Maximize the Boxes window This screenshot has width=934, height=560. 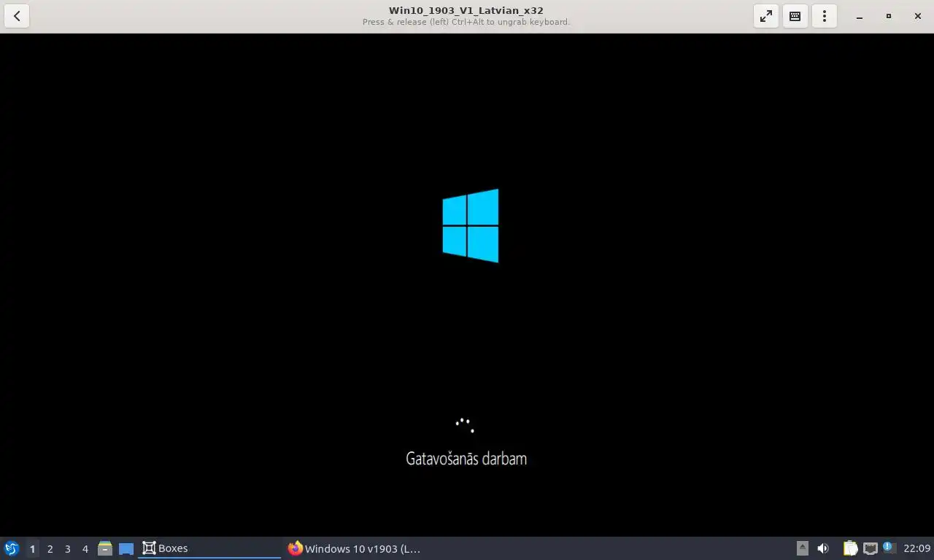(889, 16)
